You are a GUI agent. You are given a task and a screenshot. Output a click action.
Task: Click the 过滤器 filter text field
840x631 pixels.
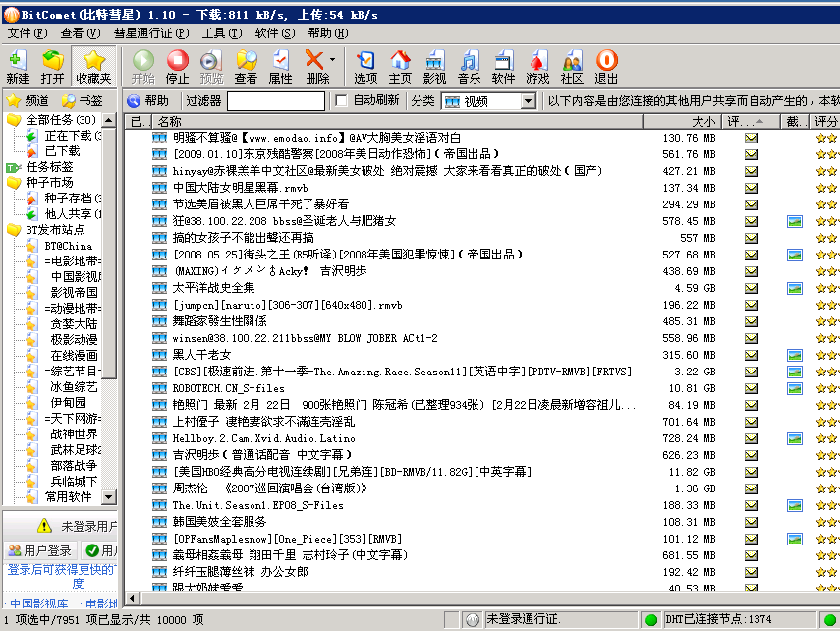(x=276, y=101)
